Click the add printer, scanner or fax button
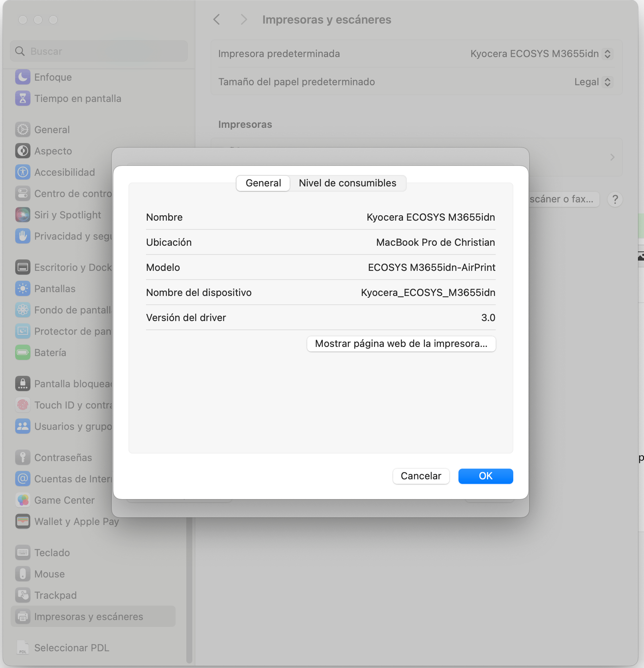Screen dimensions: 644x668 564,199
